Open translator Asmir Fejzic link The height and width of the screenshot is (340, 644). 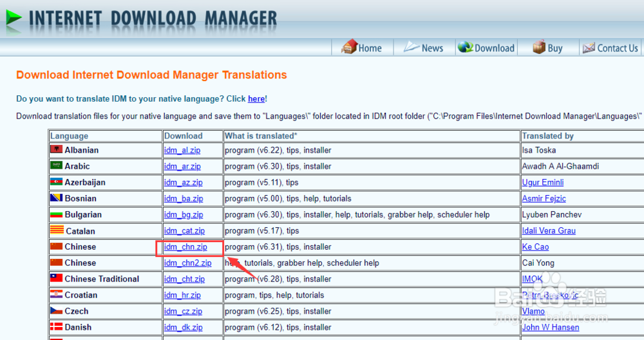pos(544,199)
